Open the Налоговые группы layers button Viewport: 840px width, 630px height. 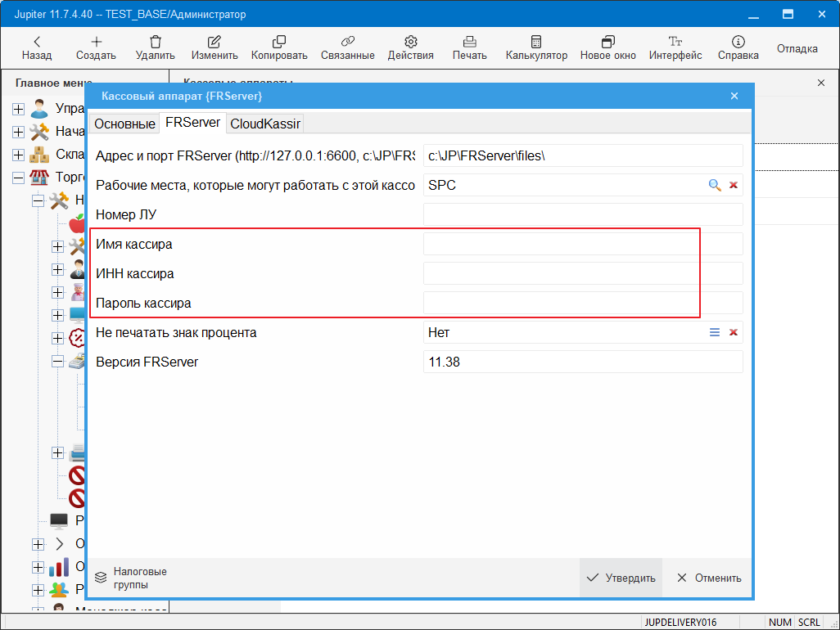pyautogui.click(x=101, y=578)
